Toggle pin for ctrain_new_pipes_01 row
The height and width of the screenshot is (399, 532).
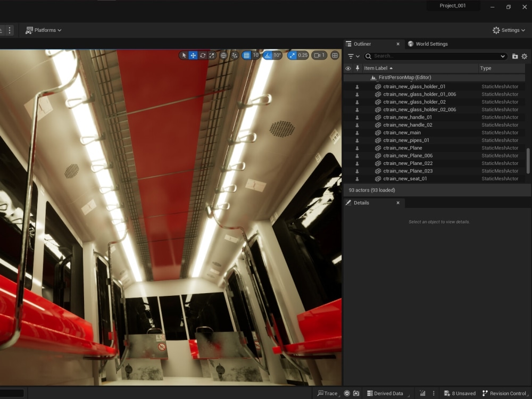coord(357,140)
